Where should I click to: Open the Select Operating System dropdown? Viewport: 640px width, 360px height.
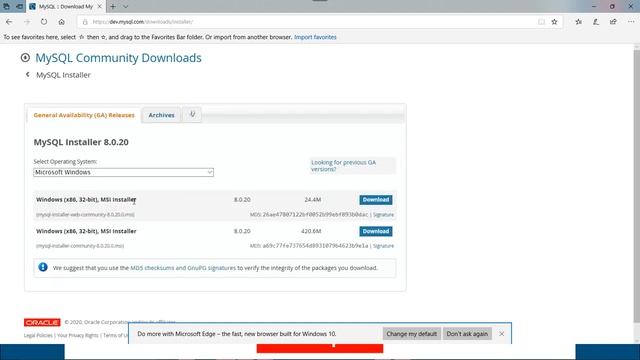(123, 172)
